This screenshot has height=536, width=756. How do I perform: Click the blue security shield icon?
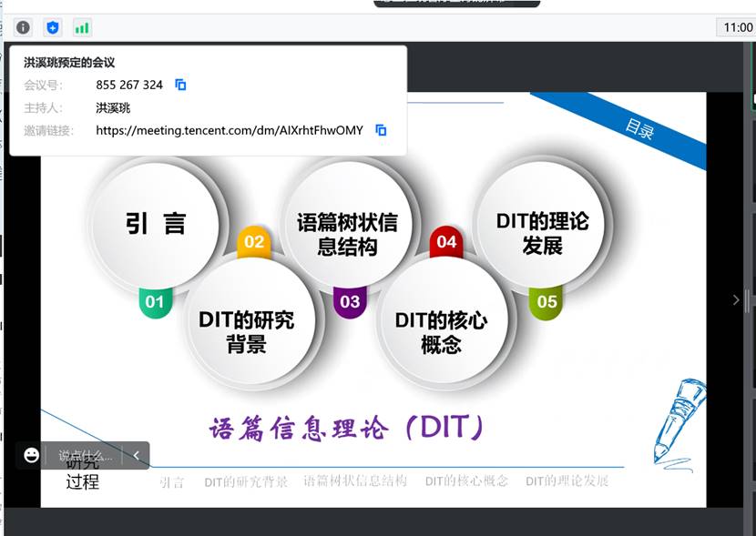(x=52, y=27)
